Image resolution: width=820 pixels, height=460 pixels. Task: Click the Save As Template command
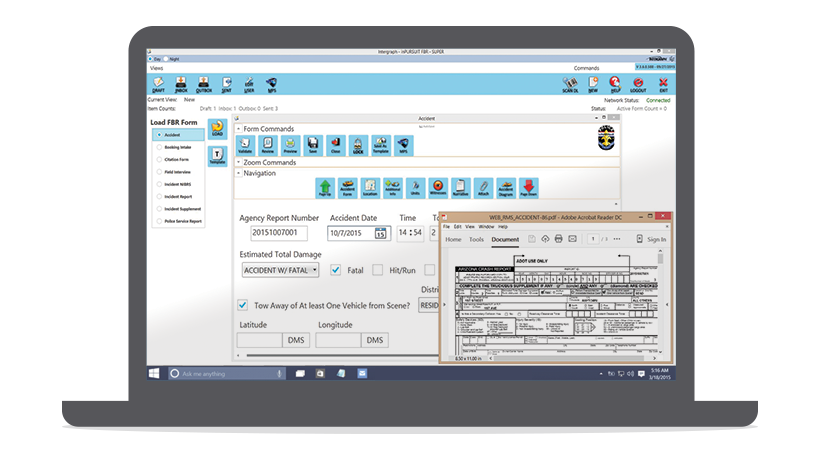381,145
